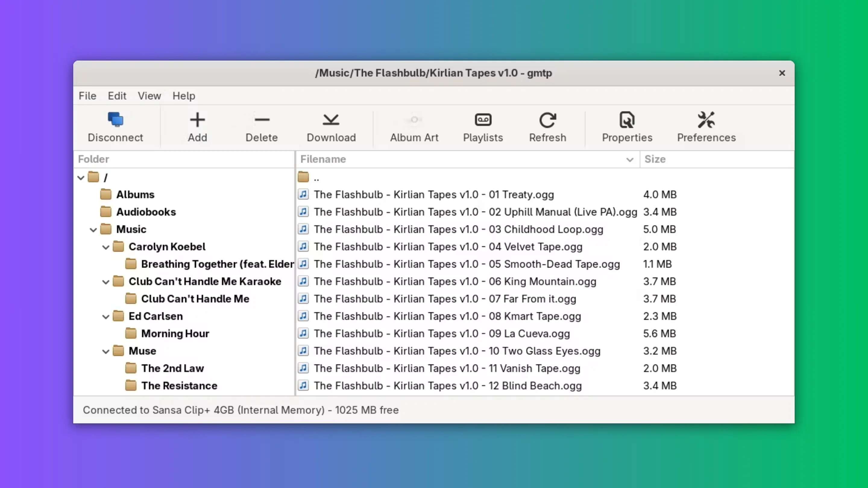
Task: Click the audio icon of 02 Uphill Manual
Action: click(x=303, y=212)
